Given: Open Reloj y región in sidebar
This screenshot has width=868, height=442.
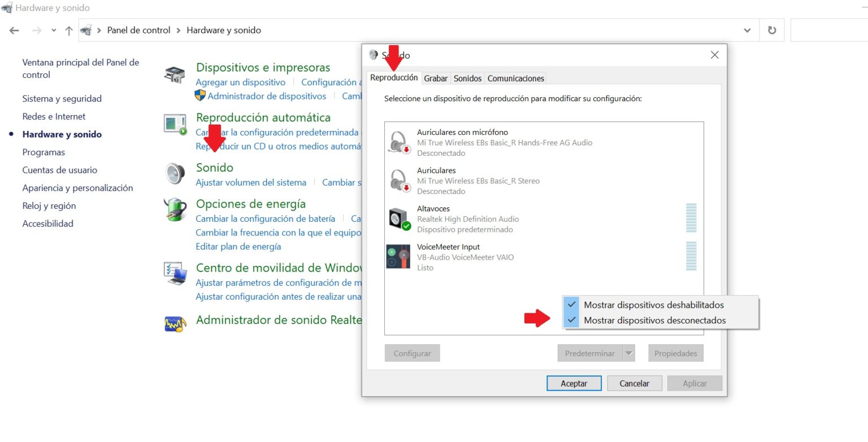Looking at the screenshot, I should (x=49, y=206).
